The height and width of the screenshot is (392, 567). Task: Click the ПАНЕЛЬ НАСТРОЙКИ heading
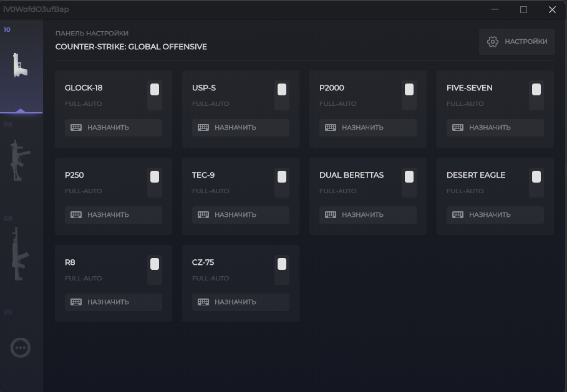click(92, 33)
